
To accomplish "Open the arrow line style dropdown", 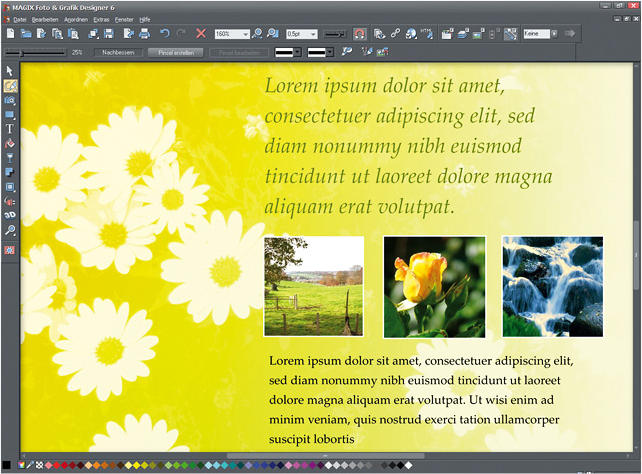I will coord(335,34).
